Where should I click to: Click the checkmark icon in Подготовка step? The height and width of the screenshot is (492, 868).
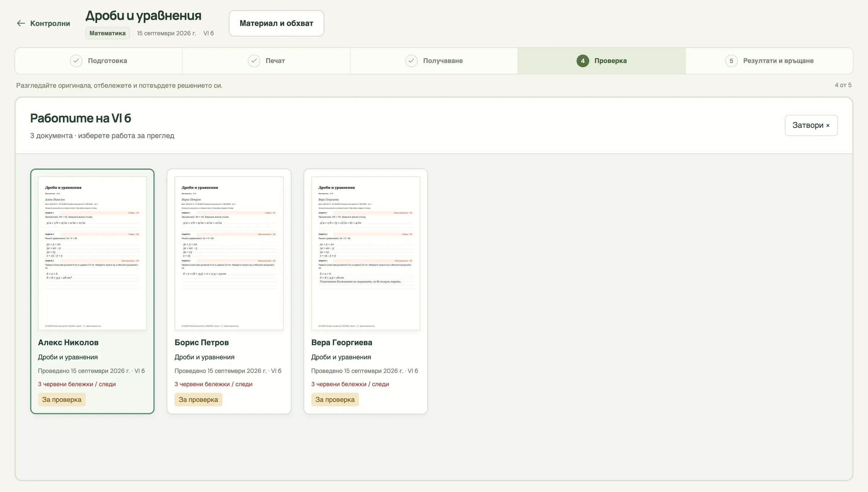click(x=76, y=61)
